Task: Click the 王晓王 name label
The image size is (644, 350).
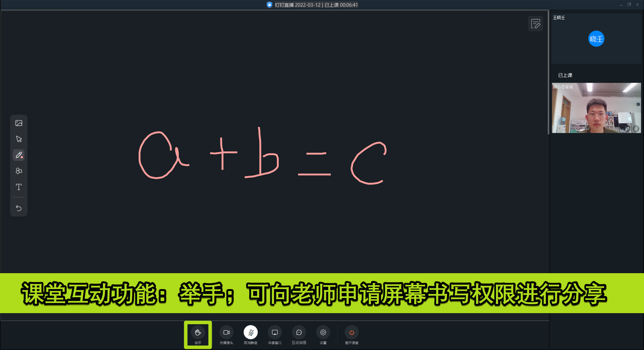Action: (x=559, y=18)
